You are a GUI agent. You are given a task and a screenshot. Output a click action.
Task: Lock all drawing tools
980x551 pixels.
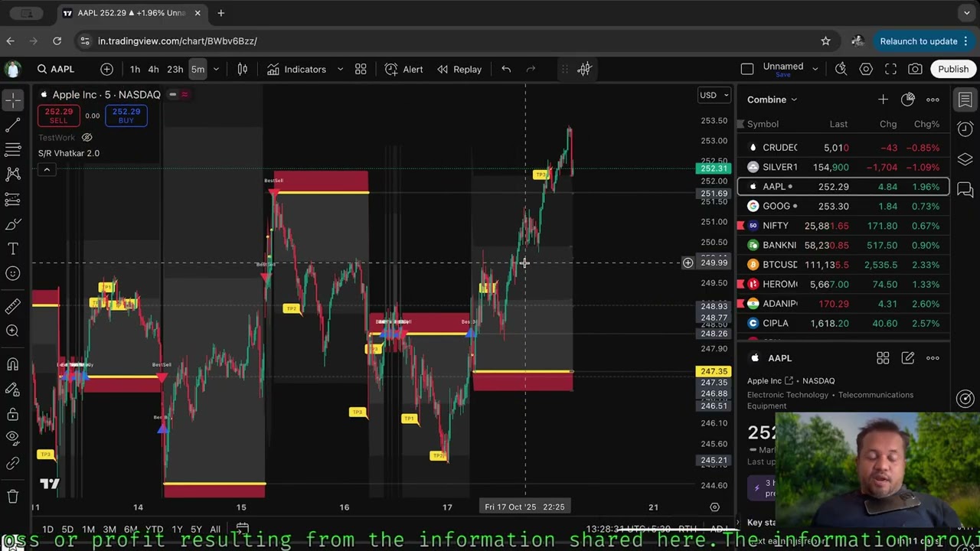(x=13, y=414)
